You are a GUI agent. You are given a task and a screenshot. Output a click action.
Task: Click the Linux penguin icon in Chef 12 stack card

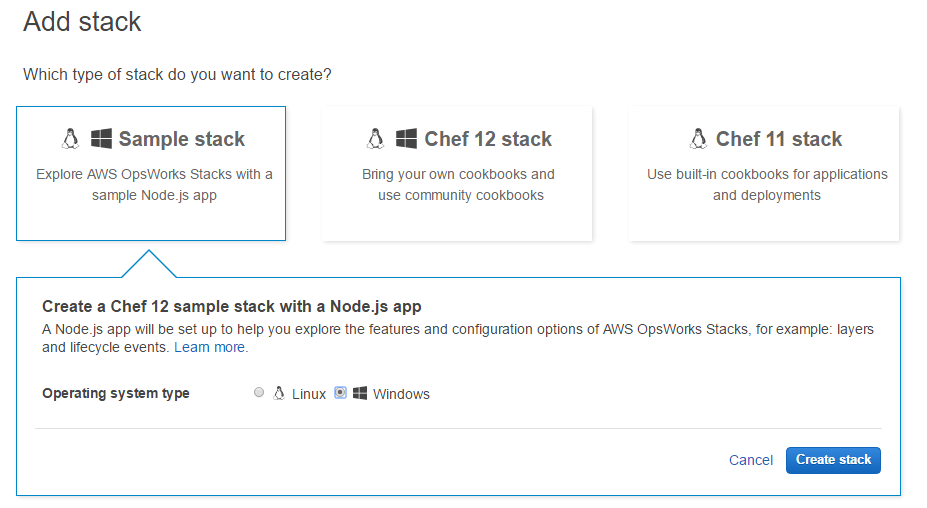click(x=375, y=139)
